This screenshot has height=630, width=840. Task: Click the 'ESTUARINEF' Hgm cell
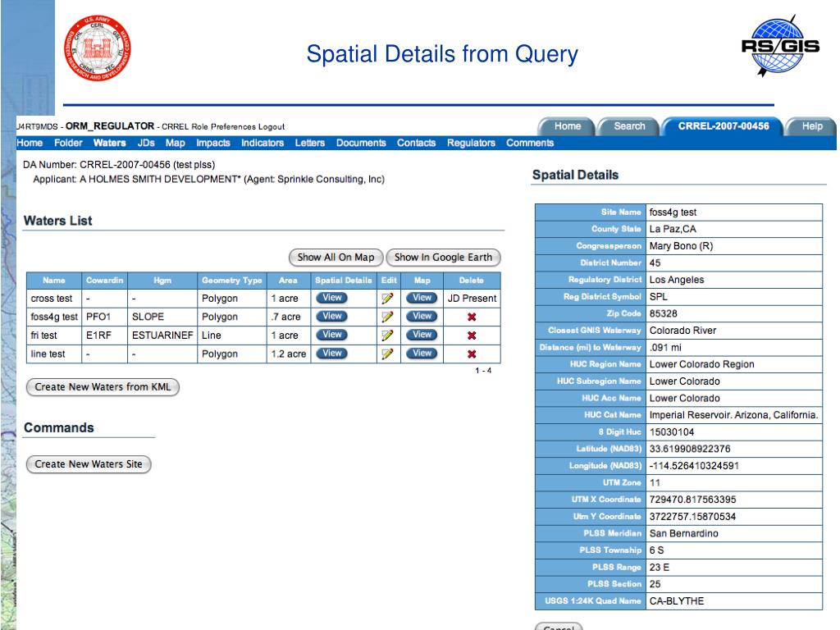coord(162,336)
